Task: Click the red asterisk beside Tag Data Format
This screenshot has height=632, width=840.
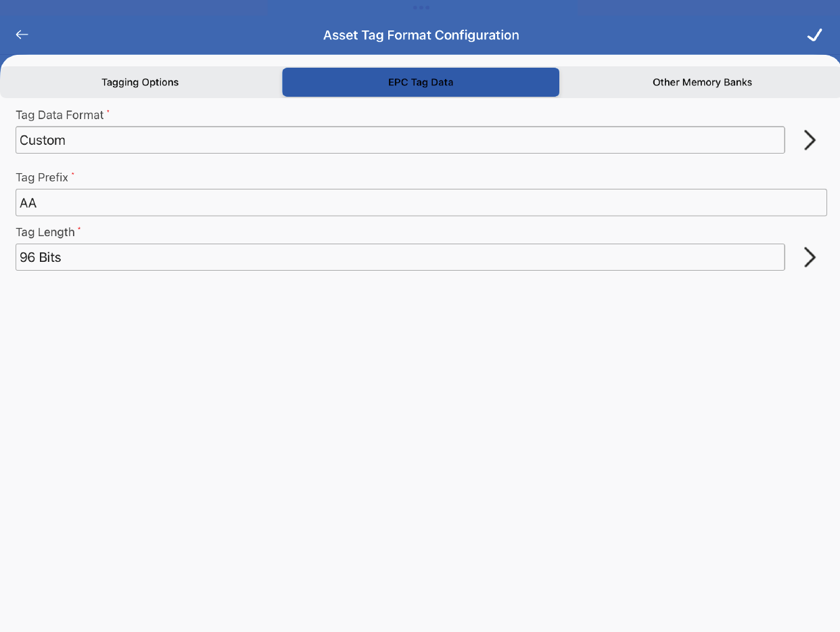Action: (108, 112)
